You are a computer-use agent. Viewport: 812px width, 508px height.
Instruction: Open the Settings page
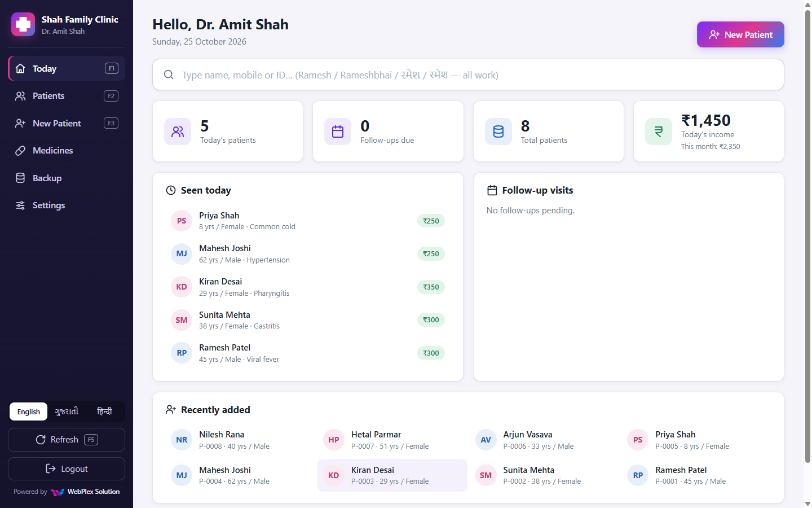click(x=67, y=205)
